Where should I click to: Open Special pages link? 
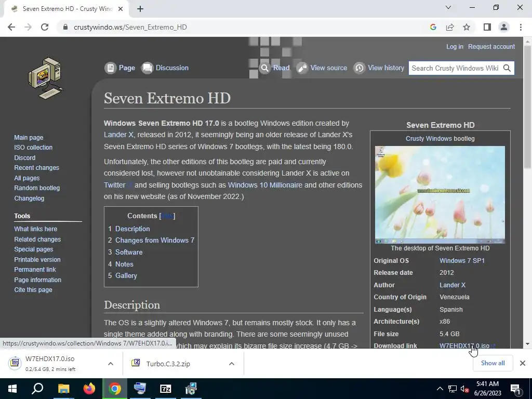pyautogui.click(x=34, y=249)
